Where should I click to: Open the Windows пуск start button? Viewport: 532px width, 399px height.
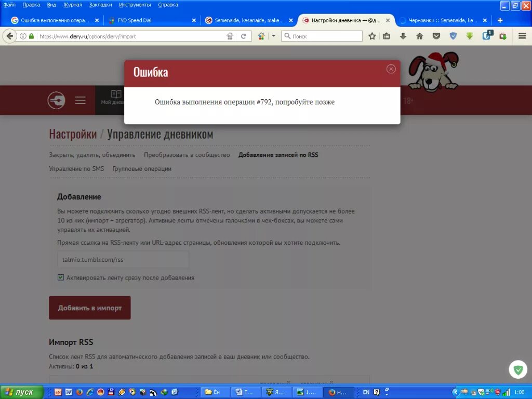(x=22, y=392)
